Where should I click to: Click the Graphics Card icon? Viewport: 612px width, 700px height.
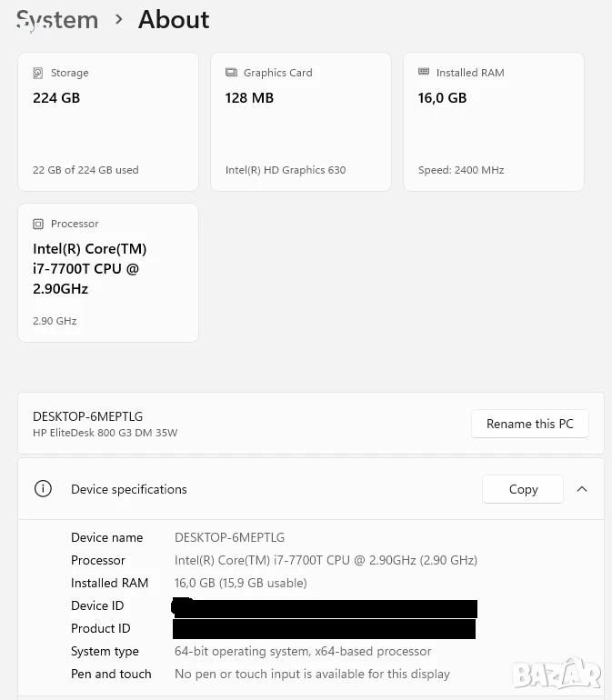[231, 73]
